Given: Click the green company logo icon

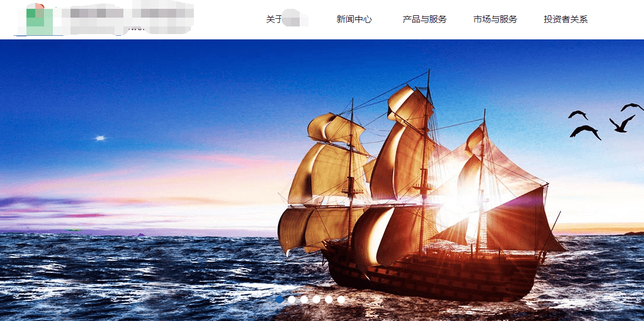Looking at the screenshot, I should 38,19.
